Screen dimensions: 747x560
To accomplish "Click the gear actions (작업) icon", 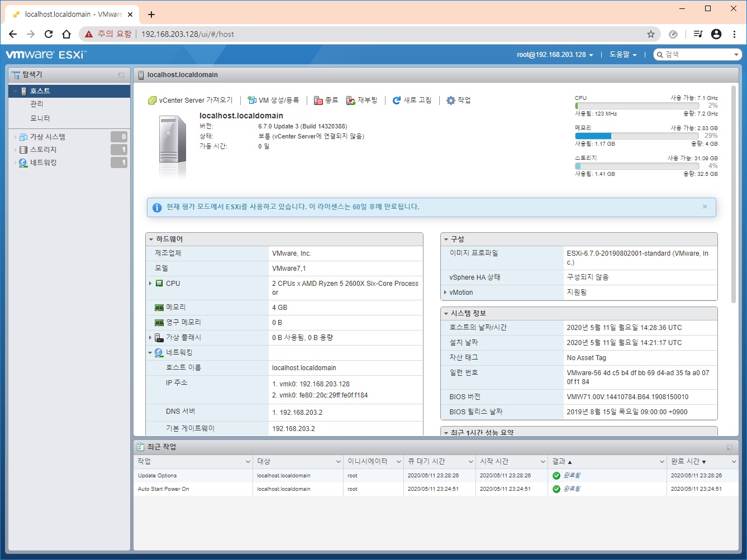I will 451,100.
